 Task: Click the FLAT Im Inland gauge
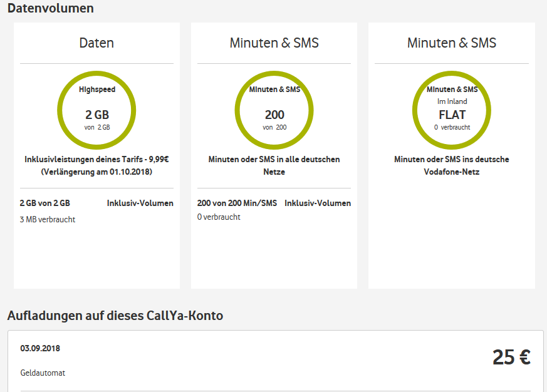[x=451, y=110]
